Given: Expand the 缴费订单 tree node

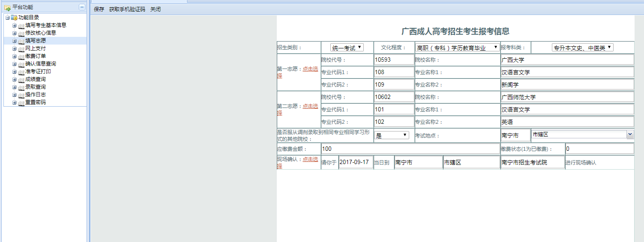Looking at the screenshot, I should point(14,56).
